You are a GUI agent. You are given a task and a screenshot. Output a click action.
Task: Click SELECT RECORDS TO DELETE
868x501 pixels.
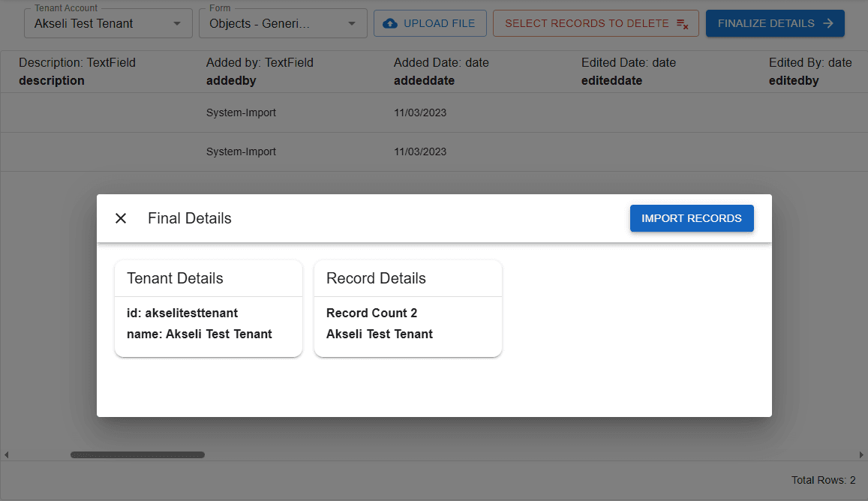pos(595,23)
